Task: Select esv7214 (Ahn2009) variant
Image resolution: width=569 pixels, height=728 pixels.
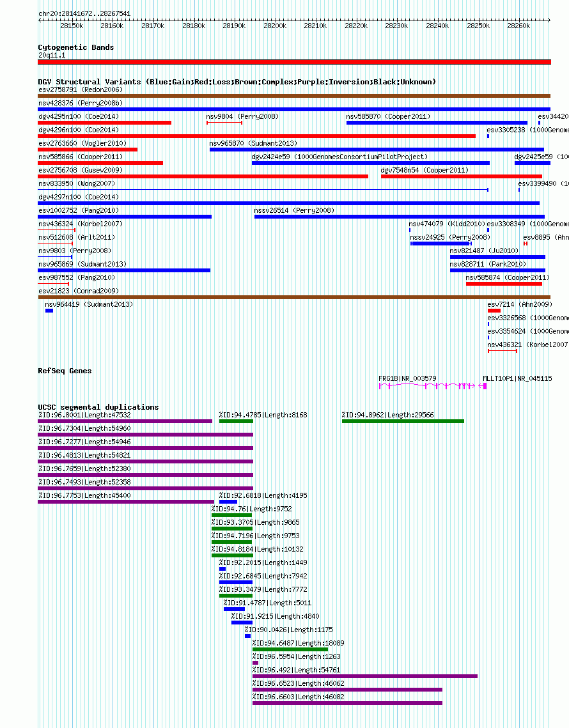Action: tap(494, 311)
